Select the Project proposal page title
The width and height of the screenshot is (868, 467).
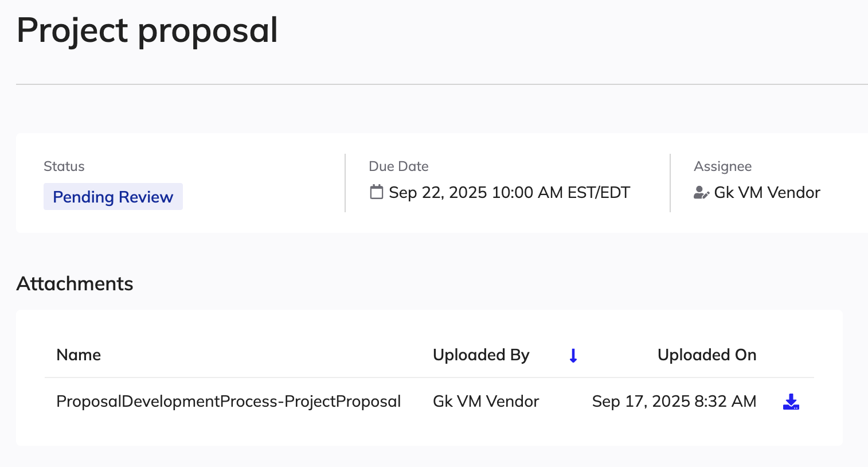[x=147, y=31]
